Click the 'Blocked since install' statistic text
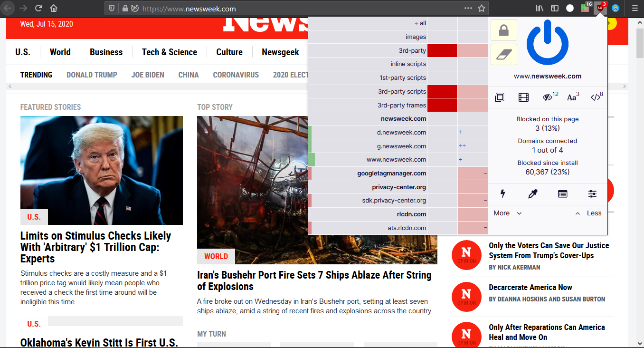This screenshot has height=348, width=644. [548, 163]
